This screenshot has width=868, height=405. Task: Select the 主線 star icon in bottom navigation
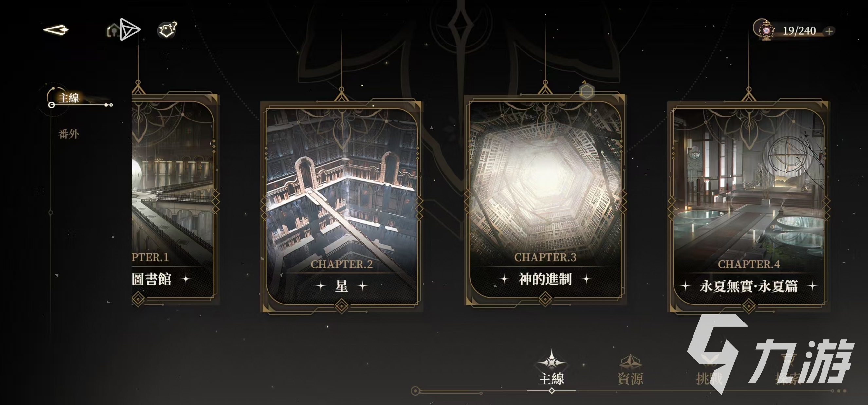pos(552,359)
